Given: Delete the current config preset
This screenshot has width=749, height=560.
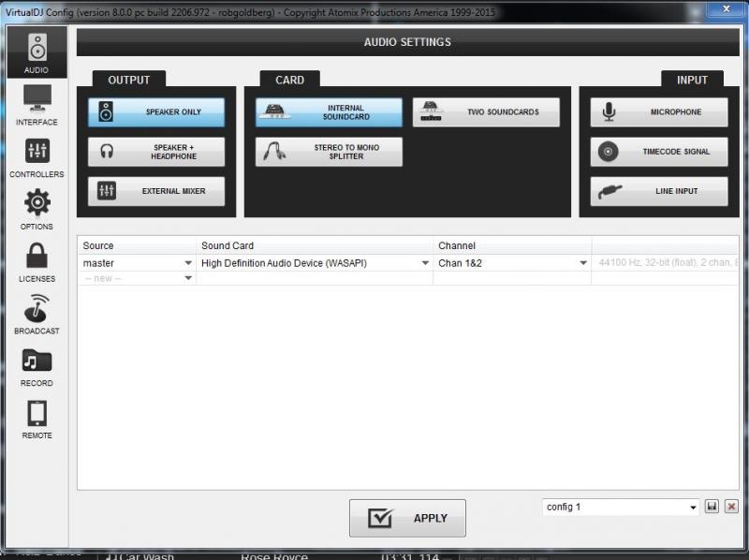Looking at the screenshot, I should click(731, 507).
